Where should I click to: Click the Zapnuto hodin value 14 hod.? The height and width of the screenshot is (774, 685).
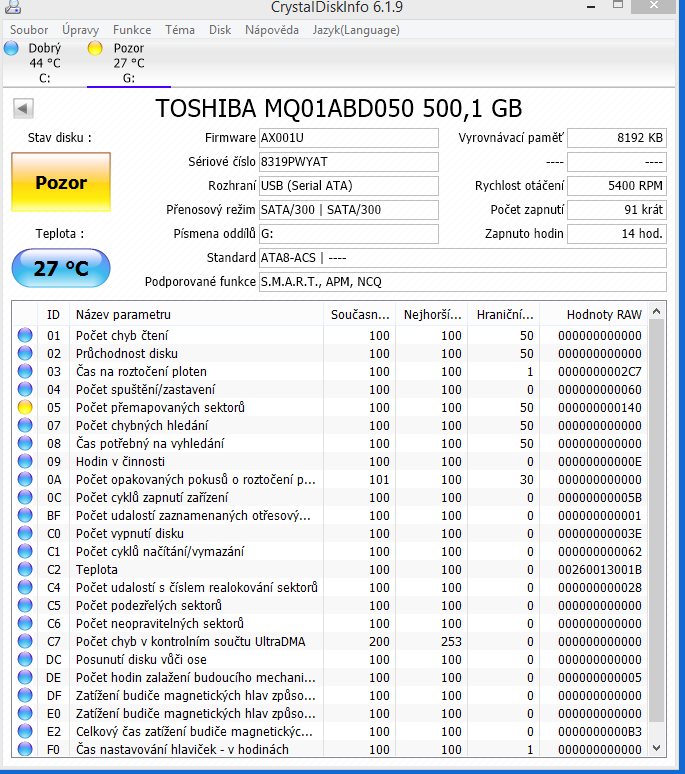point(617,233)
